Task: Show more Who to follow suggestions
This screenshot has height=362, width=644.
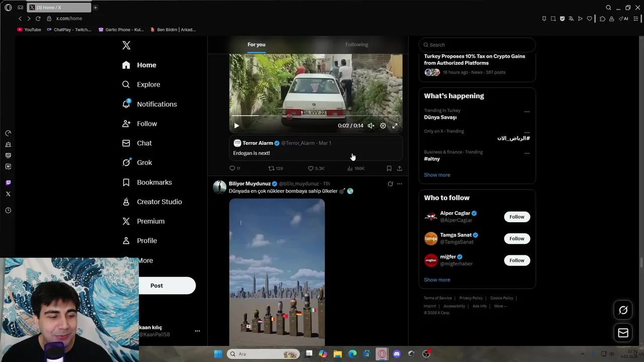Action: (x=437, y=280)
